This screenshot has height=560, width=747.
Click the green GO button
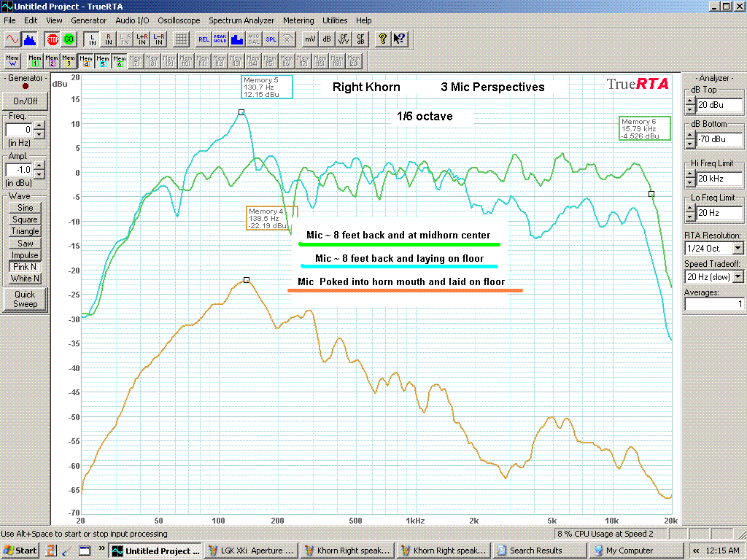69,39
